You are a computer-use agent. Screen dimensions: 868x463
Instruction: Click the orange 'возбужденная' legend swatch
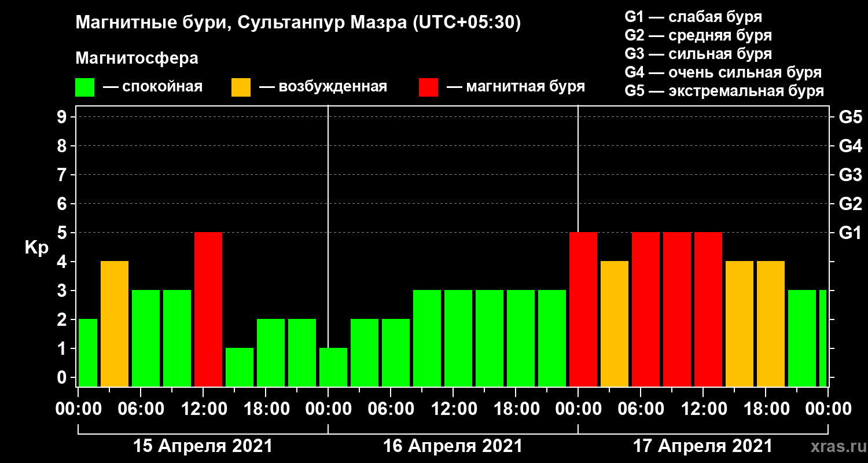241,87
